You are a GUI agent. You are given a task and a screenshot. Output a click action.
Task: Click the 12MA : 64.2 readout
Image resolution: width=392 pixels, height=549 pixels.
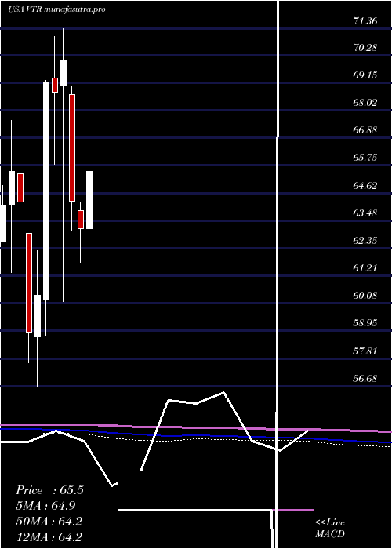coord(49,537)
